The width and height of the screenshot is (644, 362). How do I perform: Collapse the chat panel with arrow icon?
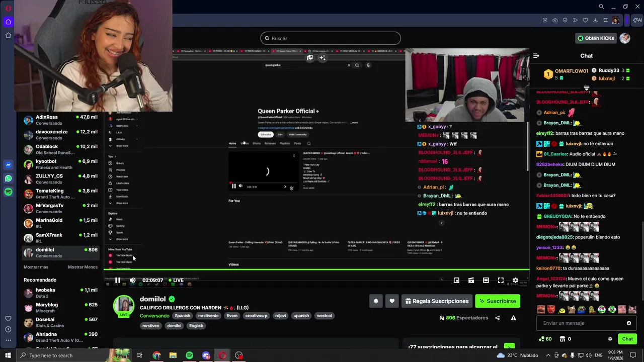[536, 56]
